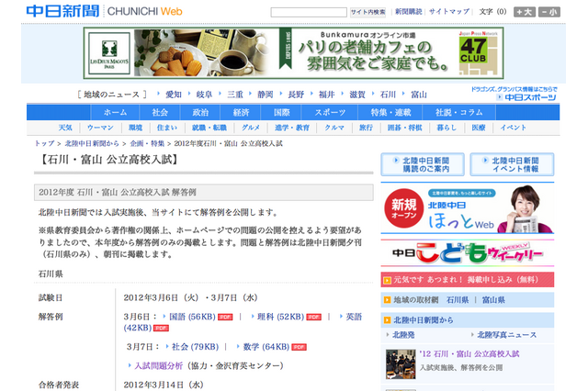
Task: Select 三重 regional news
Action: (235, 95)
